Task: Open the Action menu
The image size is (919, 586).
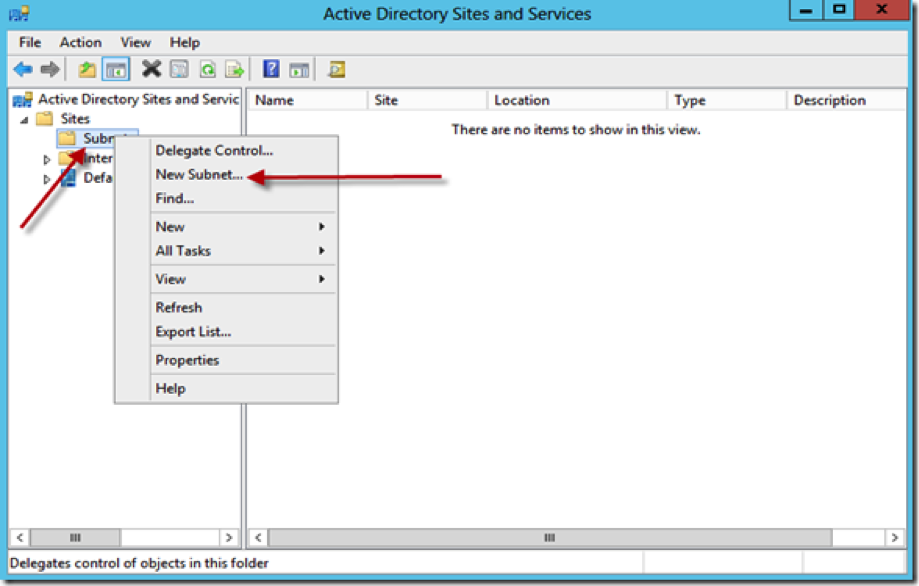Action: click(x=80, y=42)
